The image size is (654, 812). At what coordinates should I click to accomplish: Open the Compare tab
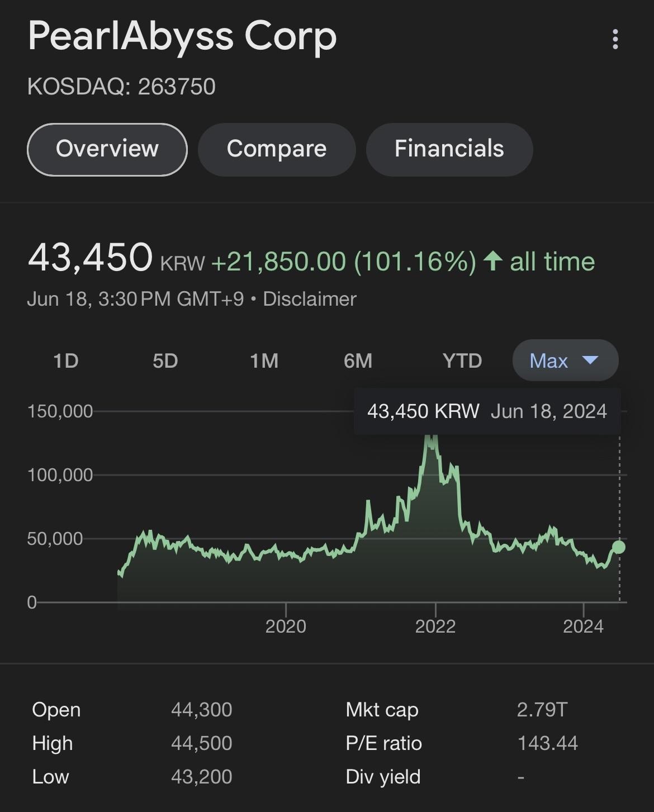[277, 149]
